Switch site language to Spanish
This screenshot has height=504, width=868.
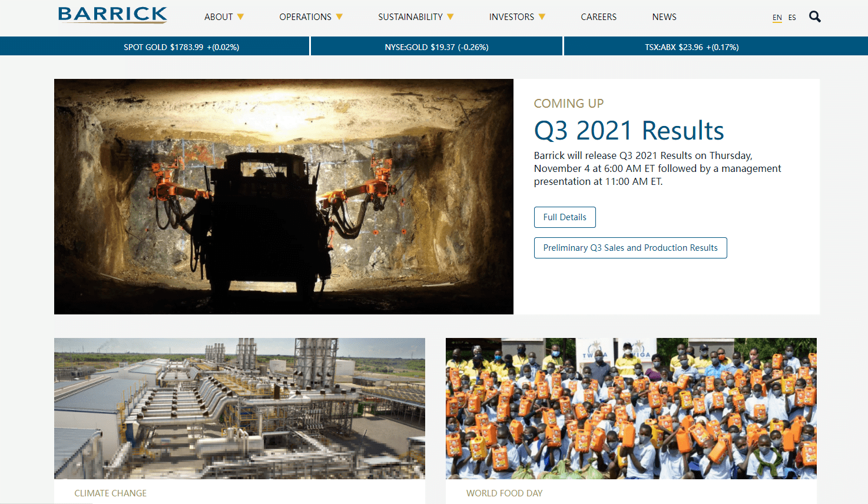(x=792, y=17)
